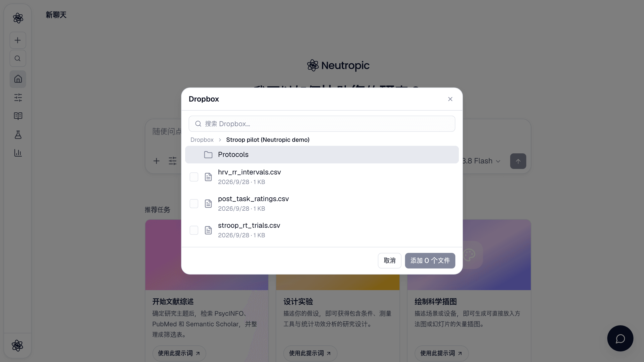Click the plus attach icon in the prompt box
Viewport: 644px width, 362px height.
coord(156,161)
